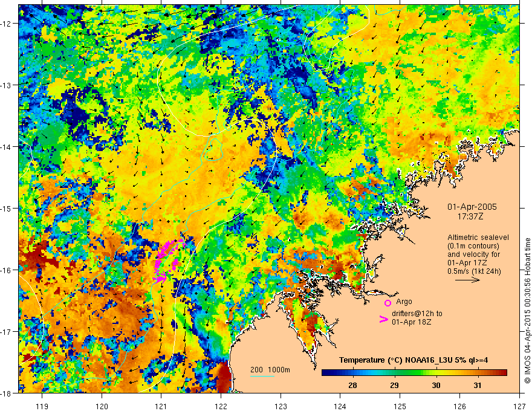Viewport: 532px width, 411px height.
Task: Click latitude axis label '-17'
Action: tap(7, 331)
